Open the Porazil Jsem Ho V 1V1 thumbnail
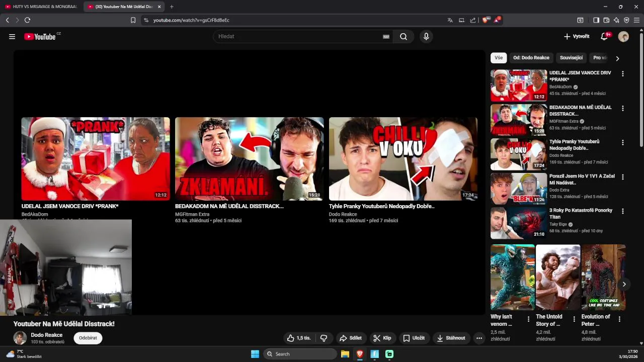This screenshot has width=644, height=362. coord(519,189)
